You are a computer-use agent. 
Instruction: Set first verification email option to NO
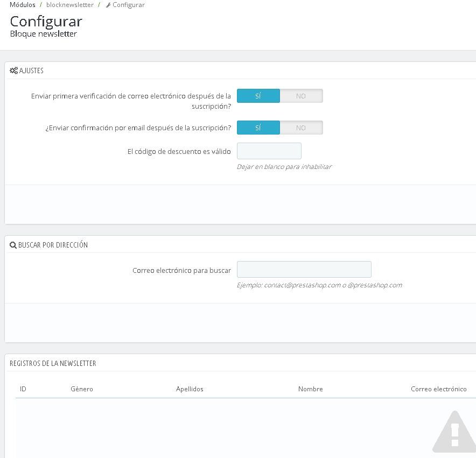[x=301, y=96]
